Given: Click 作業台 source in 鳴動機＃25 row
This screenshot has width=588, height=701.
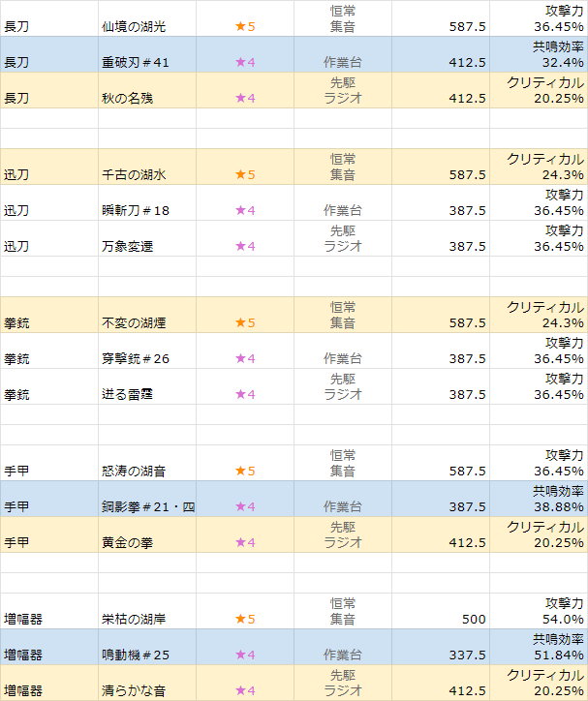Looking at the screenshot, I should (x=343, y=655).
